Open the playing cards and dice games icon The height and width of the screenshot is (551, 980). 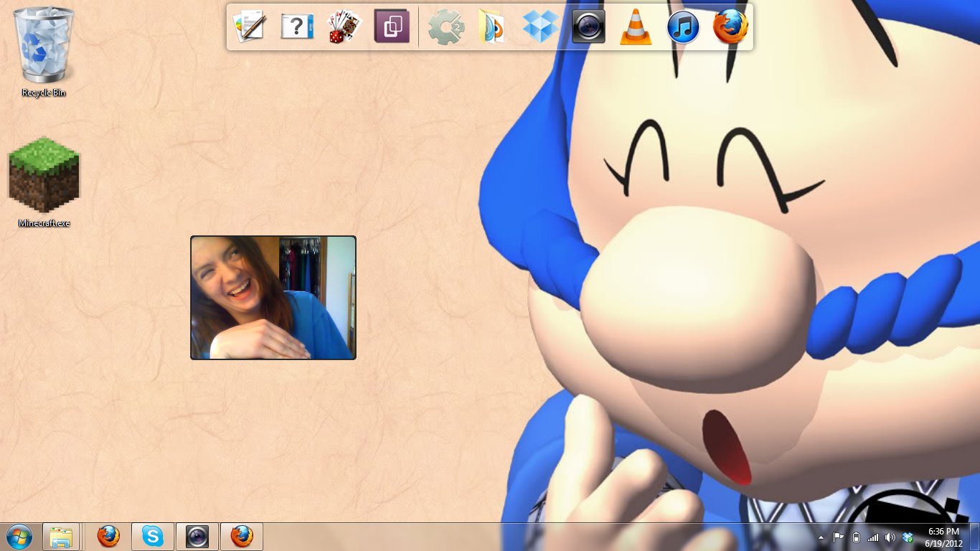[x=344, y=27]
